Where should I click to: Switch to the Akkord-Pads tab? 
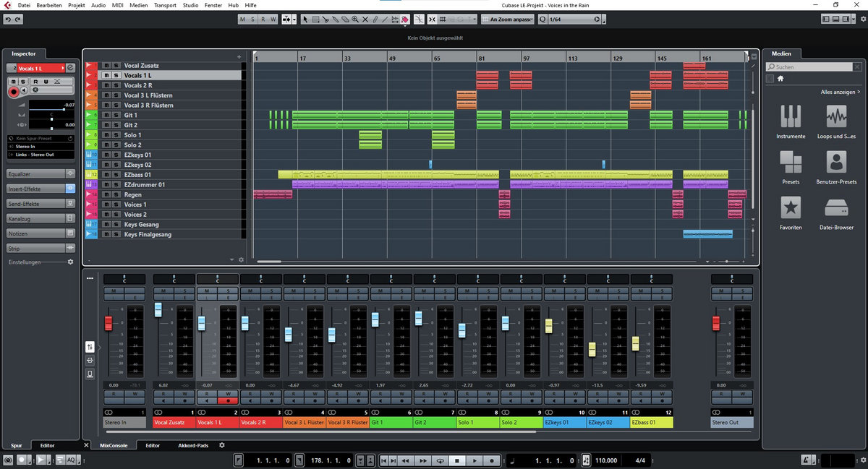click(x=193, y=445)
